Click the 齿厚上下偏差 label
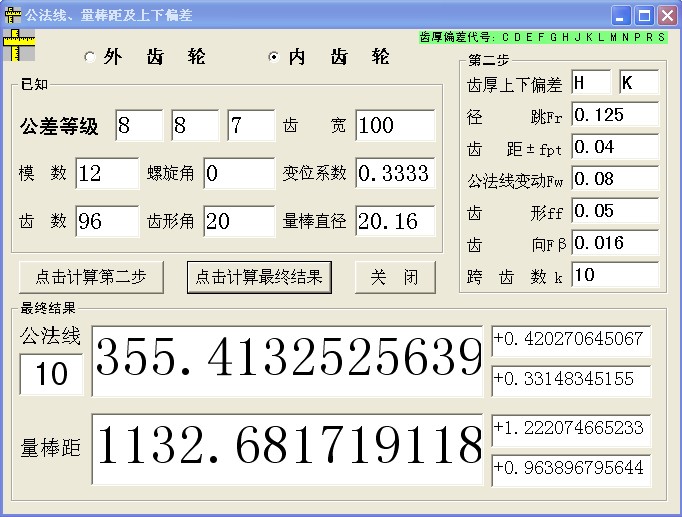This screenshot has height=517, width=682. pyautogui.click(x=515, y=85)
